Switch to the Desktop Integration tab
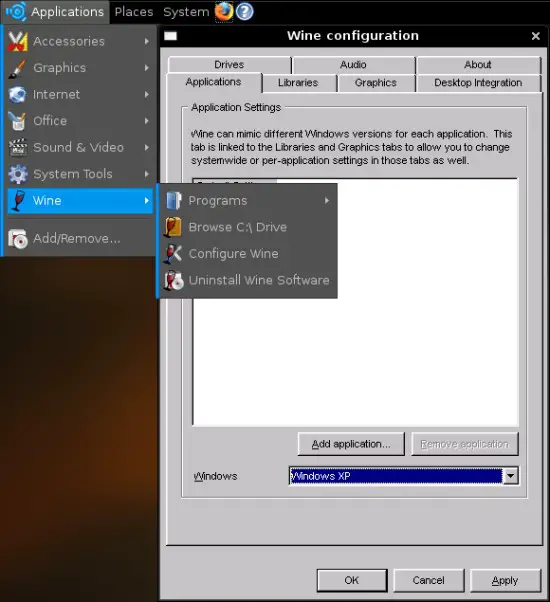 click(478, 83)
